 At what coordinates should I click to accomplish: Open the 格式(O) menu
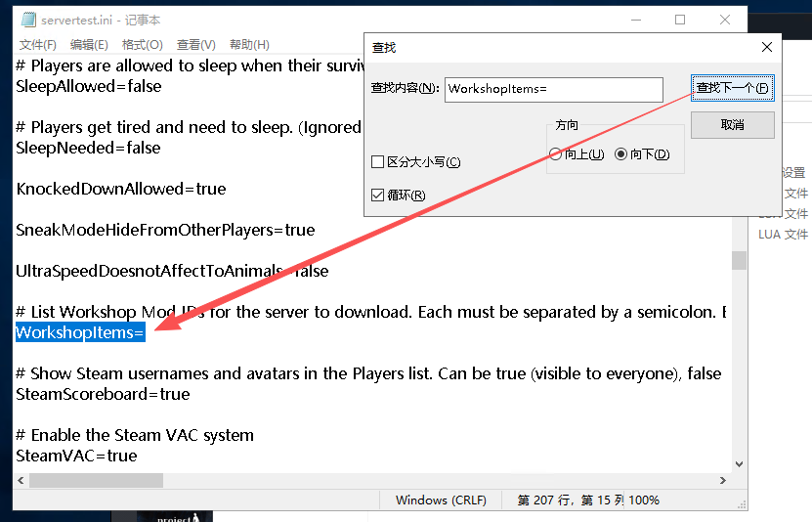coord(142,45)
